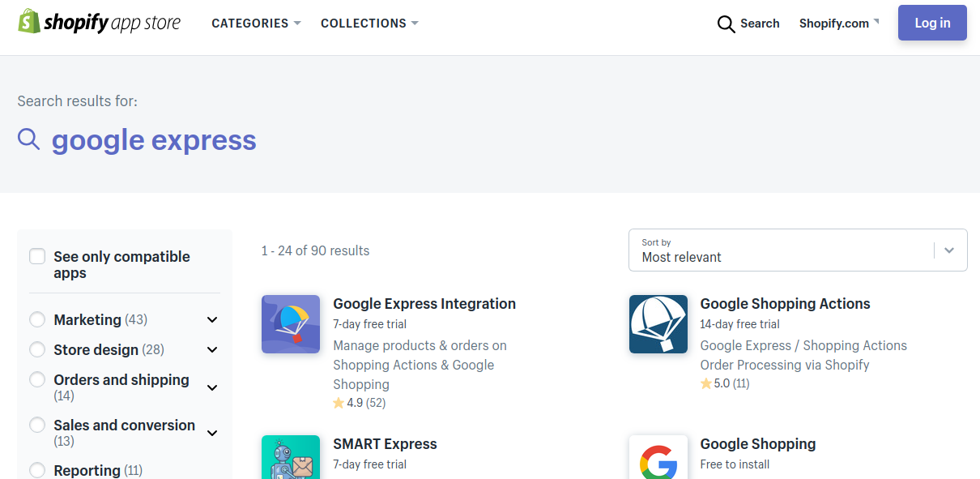The height and width of the screenshot is (479, 980).
Task: Click the Manage products & orders description
Action: click(x=420, y=365)
